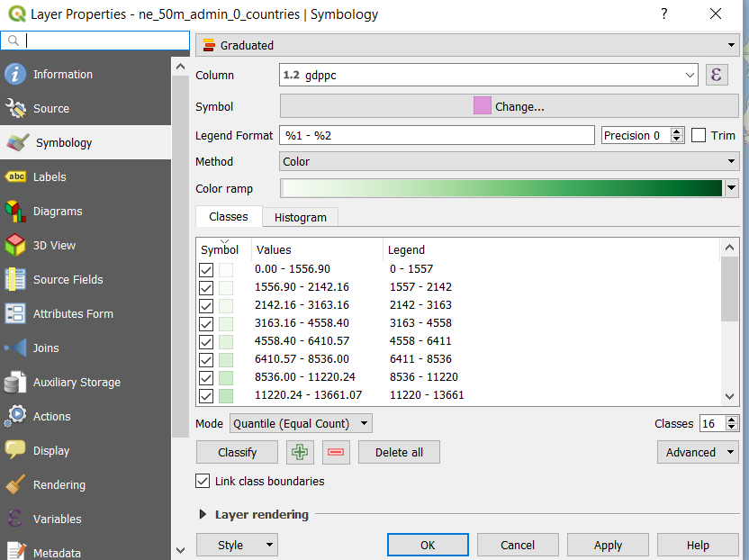Open the 3D View cube icon
This screenshot has width=749, height=560.
tap(15, 245)
